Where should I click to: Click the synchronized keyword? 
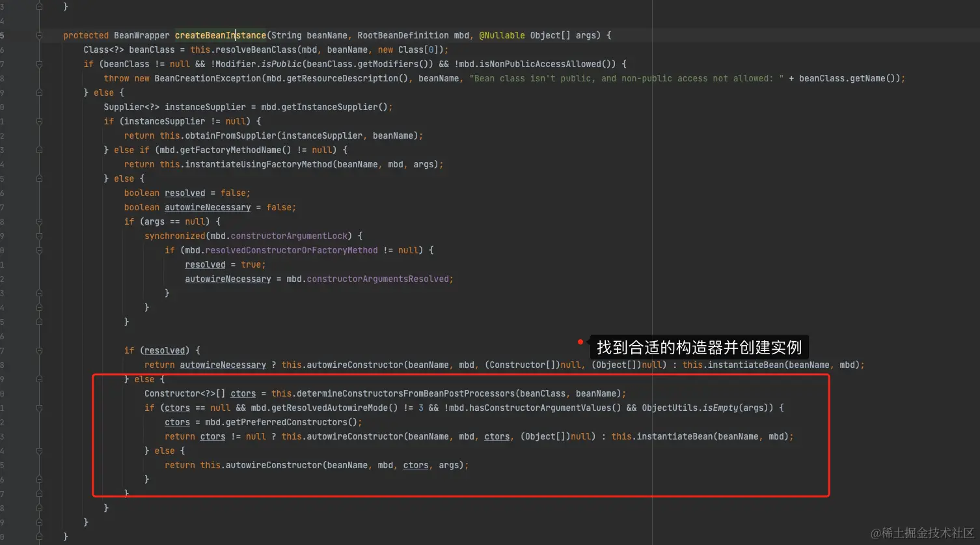(174, 236)
